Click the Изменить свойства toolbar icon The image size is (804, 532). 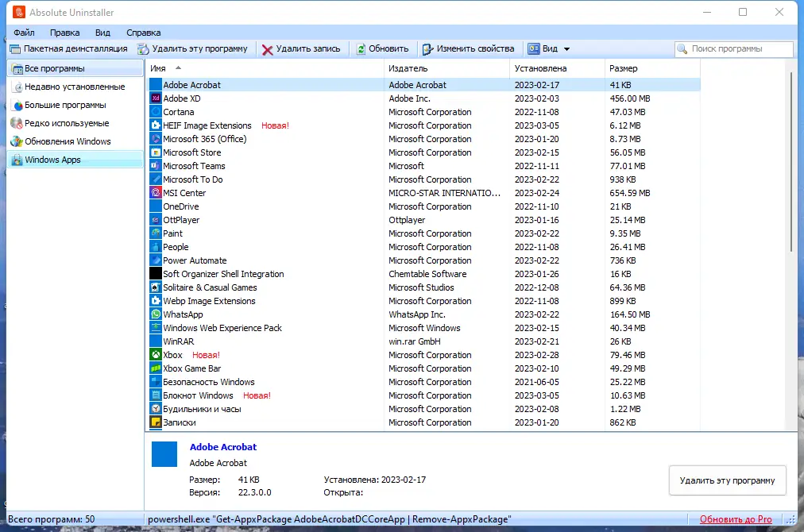click(x=427, y=49)
